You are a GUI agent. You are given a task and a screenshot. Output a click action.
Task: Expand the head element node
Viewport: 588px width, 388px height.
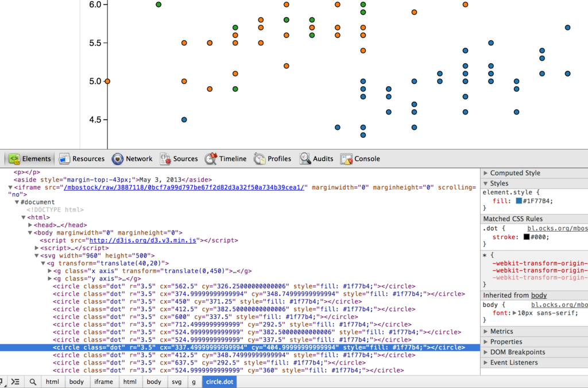tap(30, 225)
